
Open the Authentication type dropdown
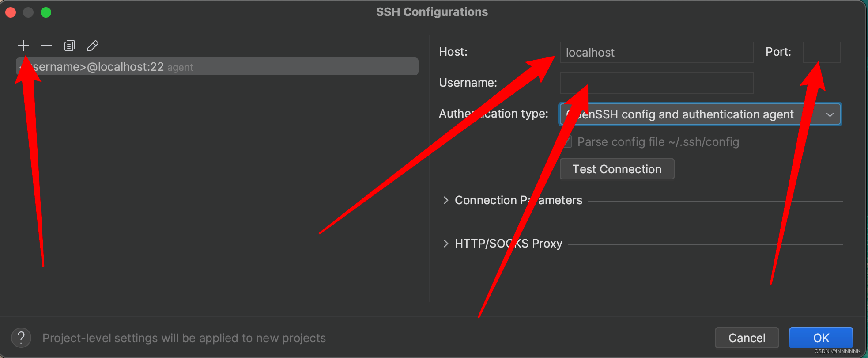tap(700, 114)
